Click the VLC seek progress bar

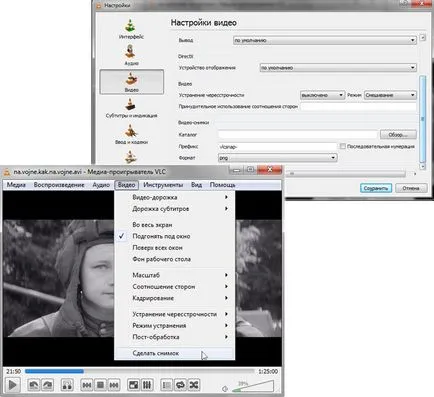pos(139,371)
